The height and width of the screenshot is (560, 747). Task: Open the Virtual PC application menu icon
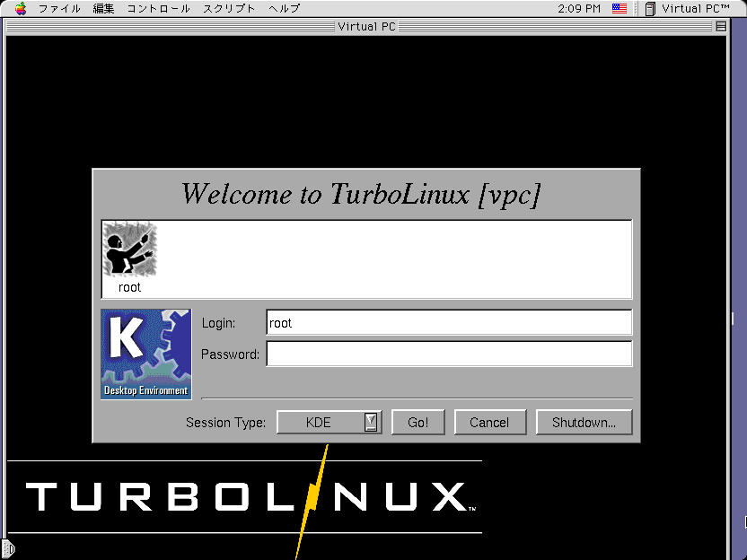coord(650,9)
